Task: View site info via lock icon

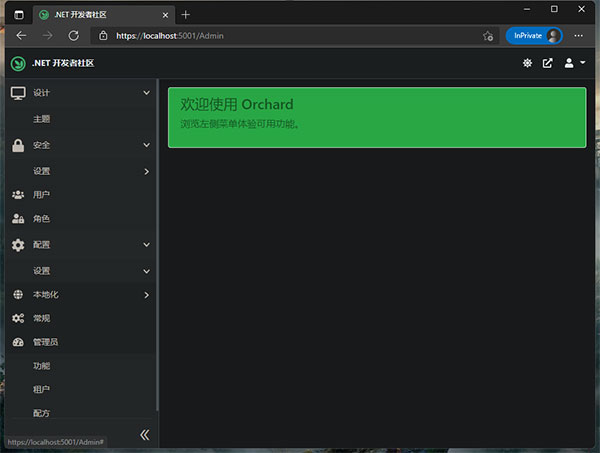Action: click(x=103, y=36)
